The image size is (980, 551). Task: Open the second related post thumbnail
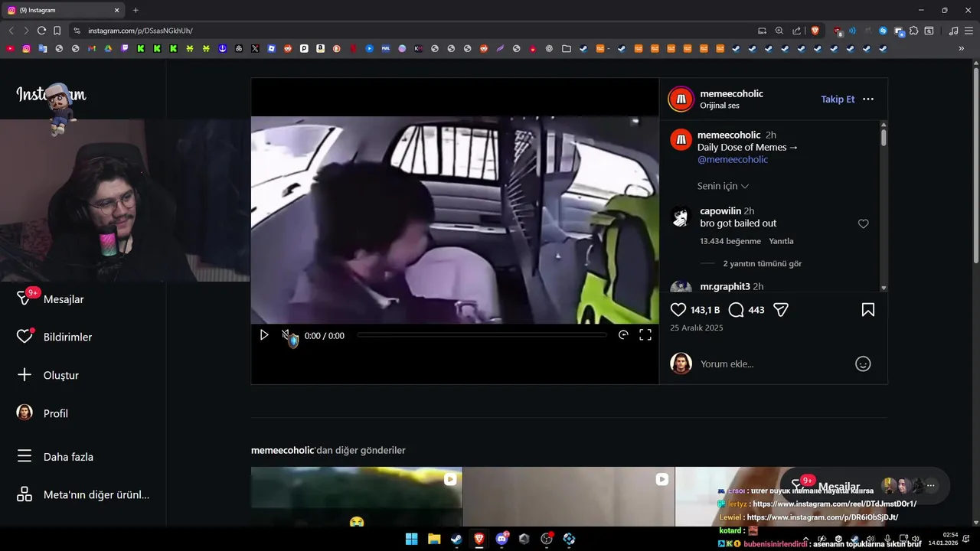pyautogui.click(x=569, y=497)
